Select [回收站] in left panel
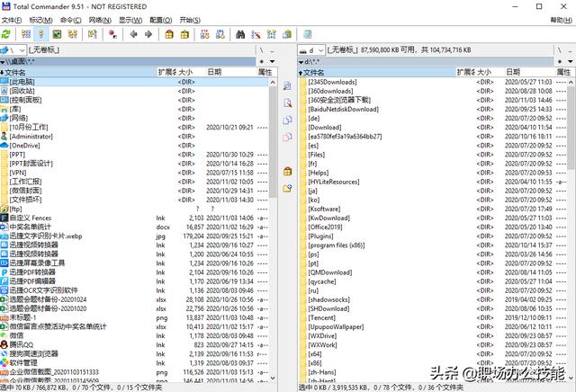The image size is (576, 392). point(134,91)
